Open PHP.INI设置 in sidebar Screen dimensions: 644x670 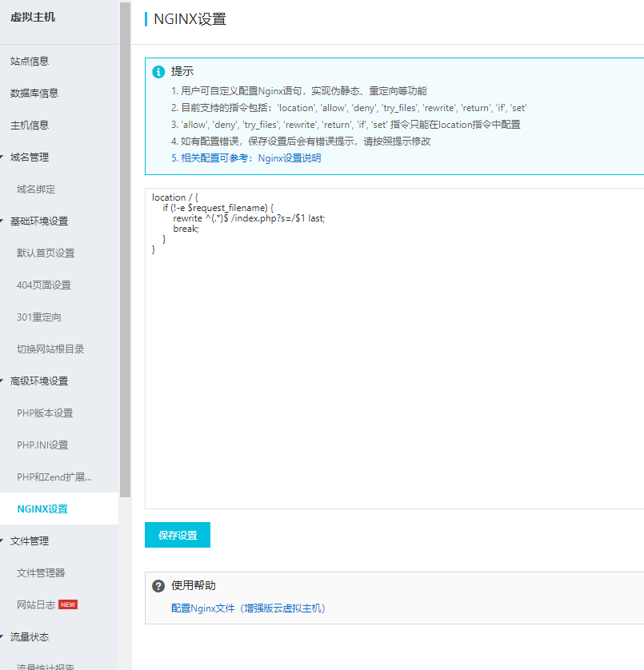coord(42,445)
